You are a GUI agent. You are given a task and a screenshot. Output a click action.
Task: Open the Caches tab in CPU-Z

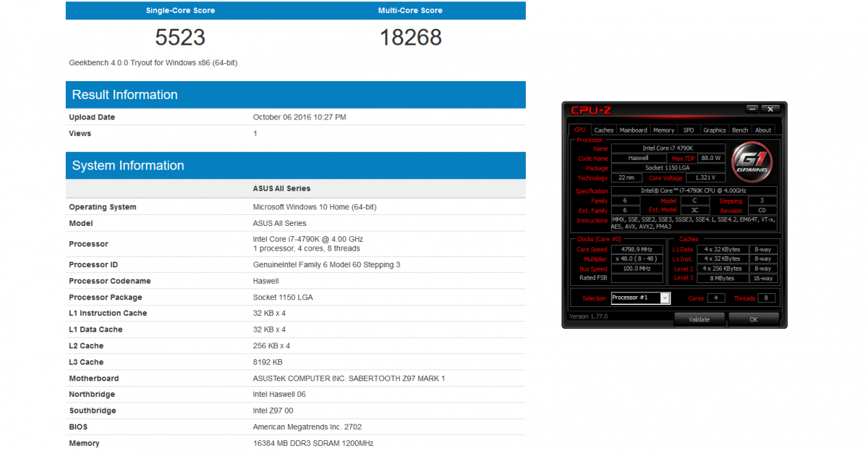(x=604, y=130)
